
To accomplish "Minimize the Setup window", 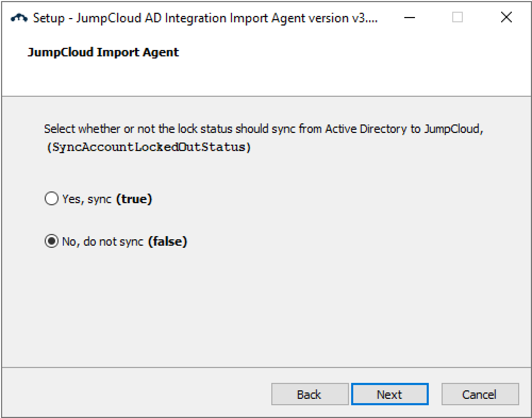I will pos(409,18).
